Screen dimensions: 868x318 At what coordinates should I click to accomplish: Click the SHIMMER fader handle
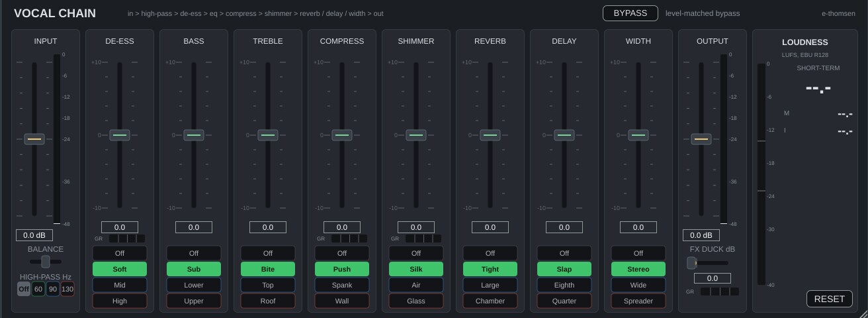[x=416, y=135]
